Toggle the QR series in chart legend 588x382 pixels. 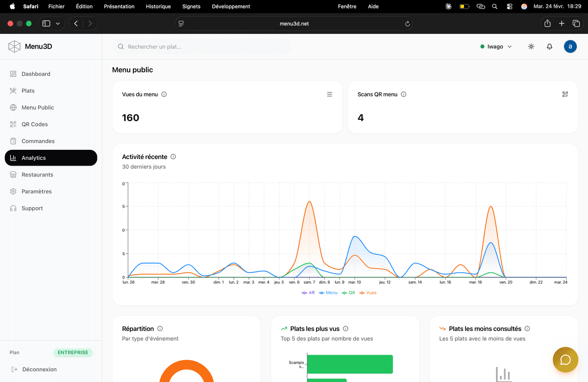[348, 293]
